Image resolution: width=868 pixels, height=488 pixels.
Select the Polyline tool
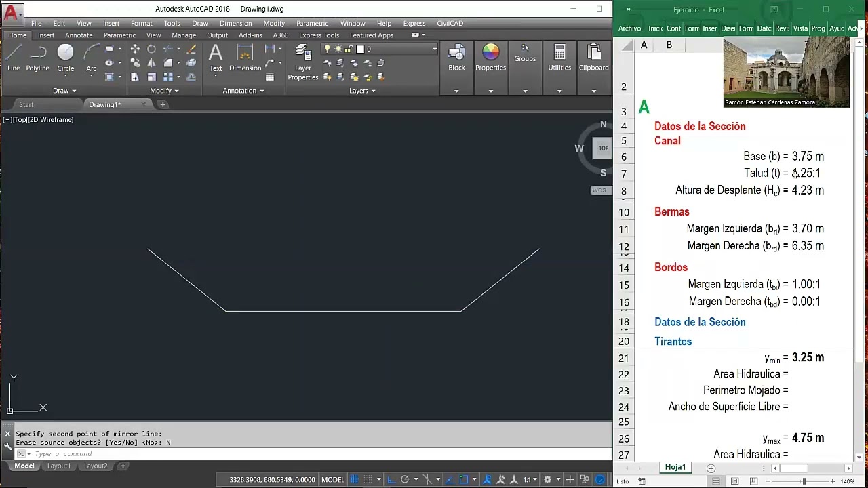(x=37, y=58)
